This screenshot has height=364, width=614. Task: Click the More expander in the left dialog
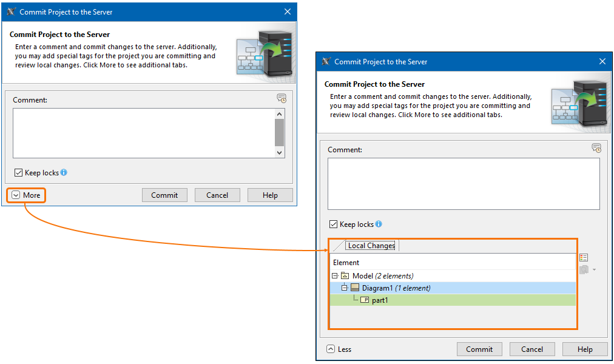26,195
